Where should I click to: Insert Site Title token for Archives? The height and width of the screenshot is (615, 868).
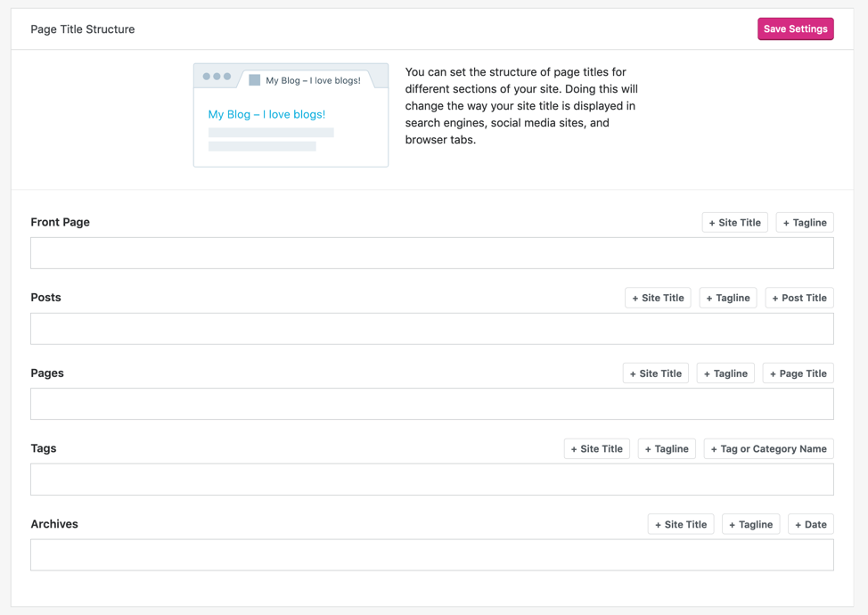(x=681, y=525)
